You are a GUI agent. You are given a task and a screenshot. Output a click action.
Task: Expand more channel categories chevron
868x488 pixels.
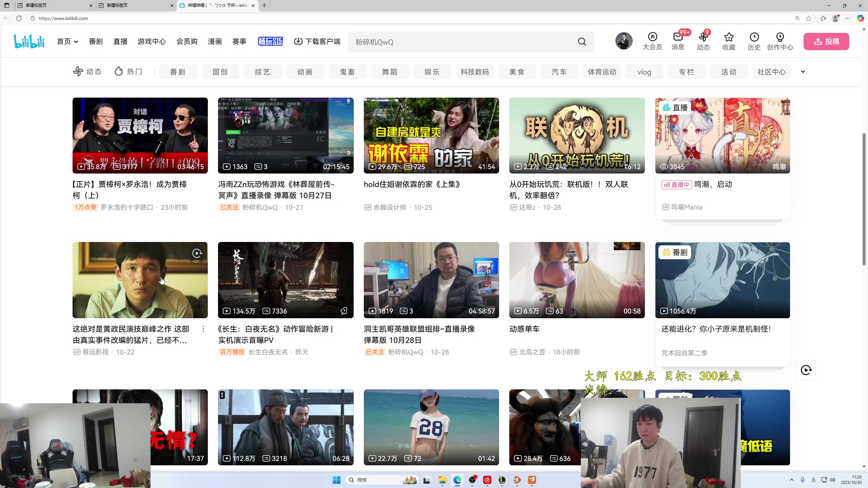coord(803,72)
